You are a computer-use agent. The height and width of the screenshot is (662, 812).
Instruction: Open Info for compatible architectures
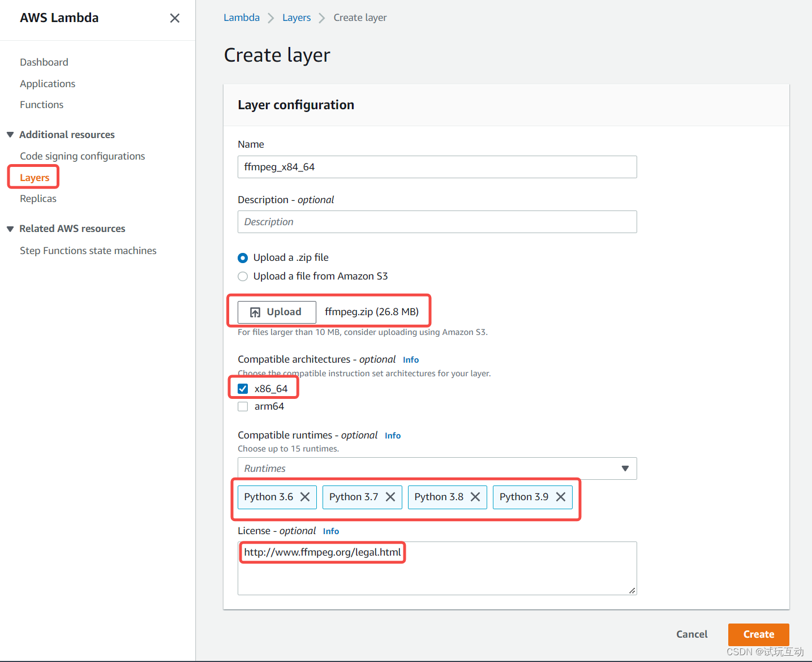coord(411,360)
